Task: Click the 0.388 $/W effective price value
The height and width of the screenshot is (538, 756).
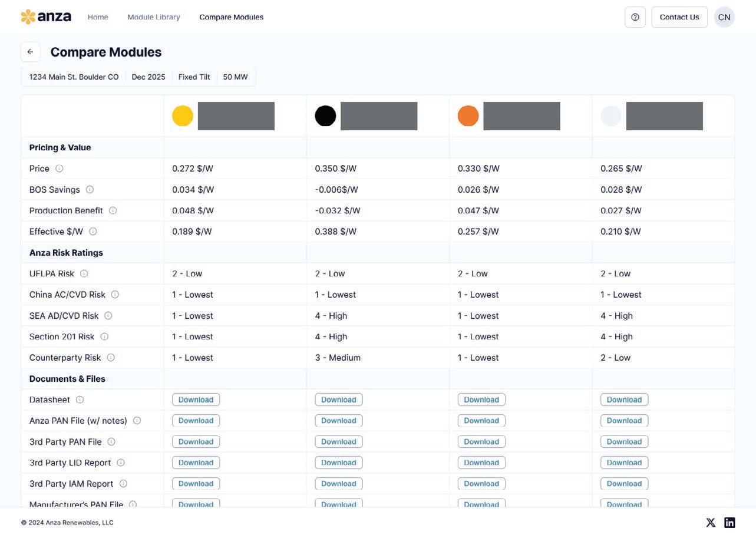Action: [x=336, y=232]
